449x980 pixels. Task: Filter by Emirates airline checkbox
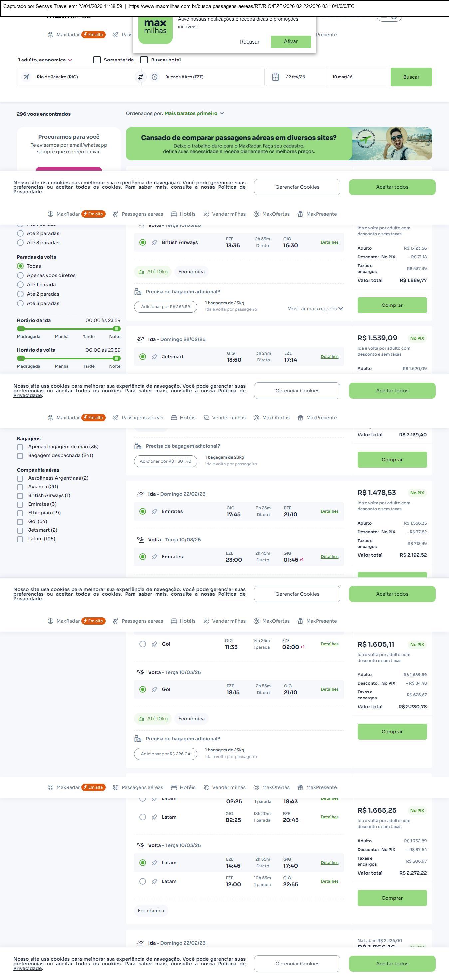pos(20,504)
